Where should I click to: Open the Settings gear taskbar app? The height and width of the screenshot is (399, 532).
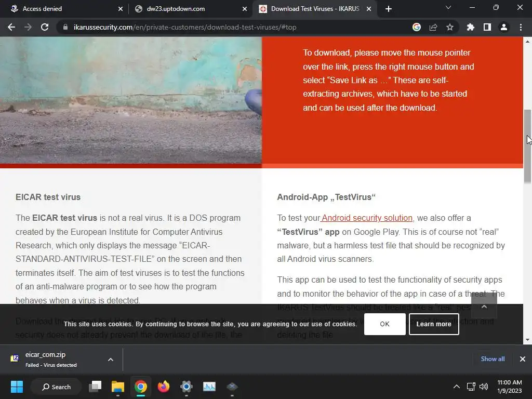[x=187, y=387]
